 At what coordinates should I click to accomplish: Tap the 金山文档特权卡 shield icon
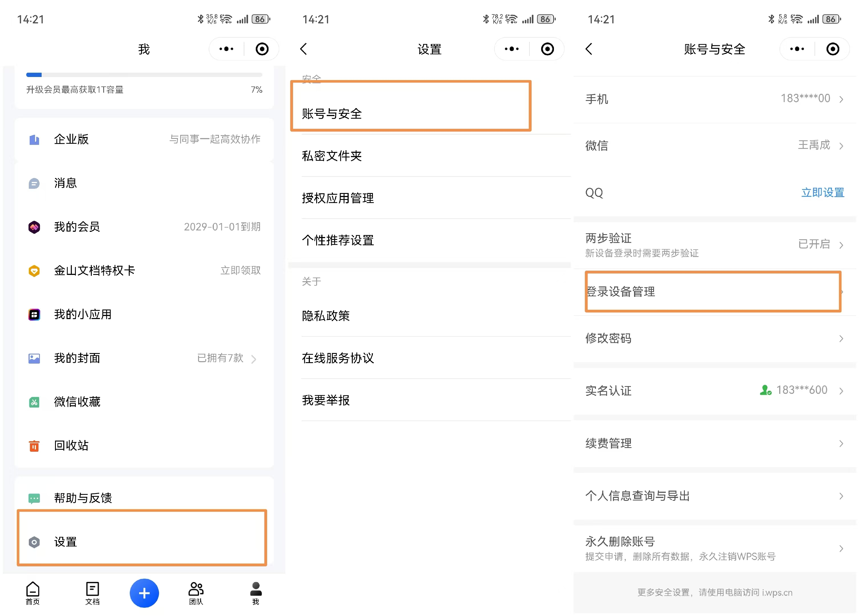[34, 271]
